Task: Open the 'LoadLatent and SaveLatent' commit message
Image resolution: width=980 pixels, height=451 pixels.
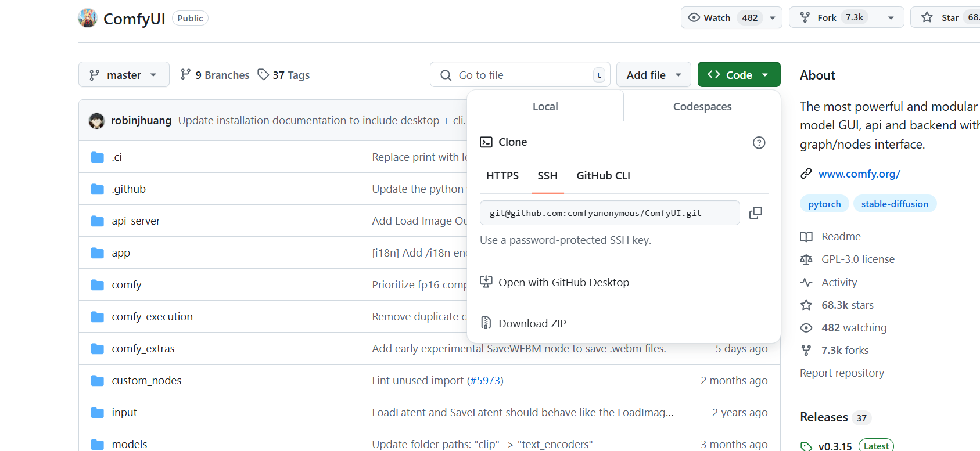Action: (523, 413)
